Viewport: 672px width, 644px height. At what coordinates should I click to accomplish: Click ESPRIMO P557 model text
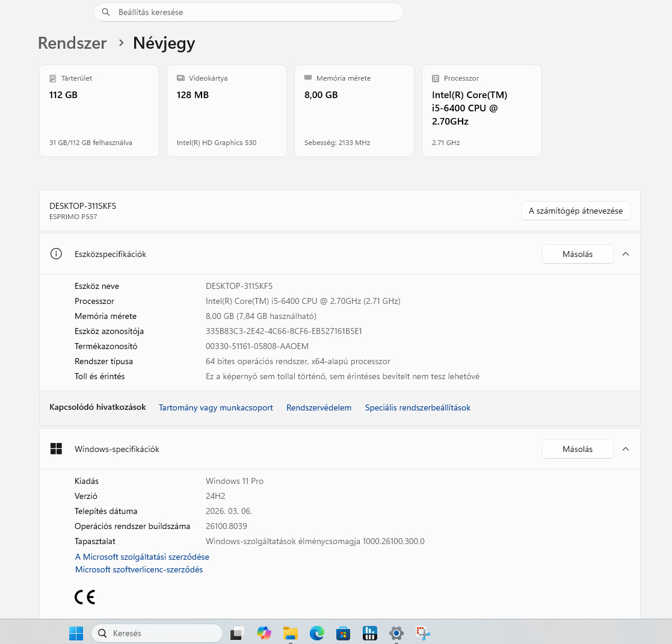click(x=73, y=217)
